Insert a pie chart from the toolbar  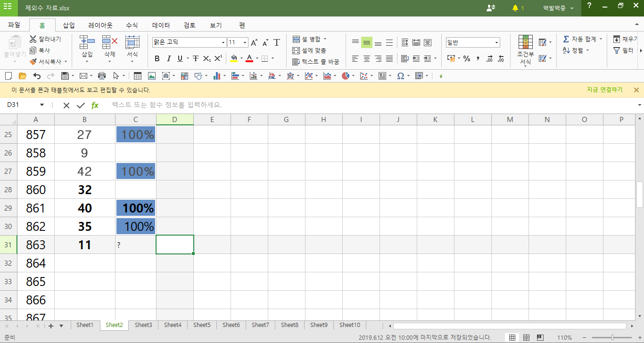point(346,76)
